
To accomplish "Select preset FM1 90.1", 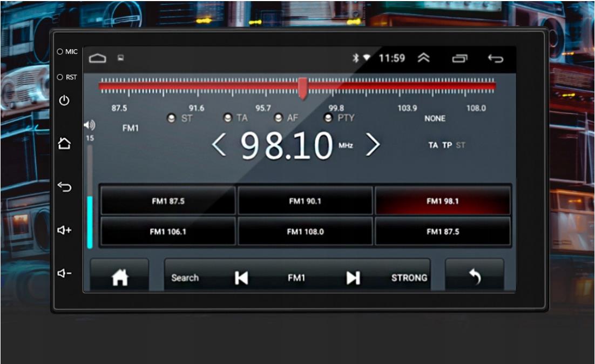I will pyautogui.click(x=305, y=201).
